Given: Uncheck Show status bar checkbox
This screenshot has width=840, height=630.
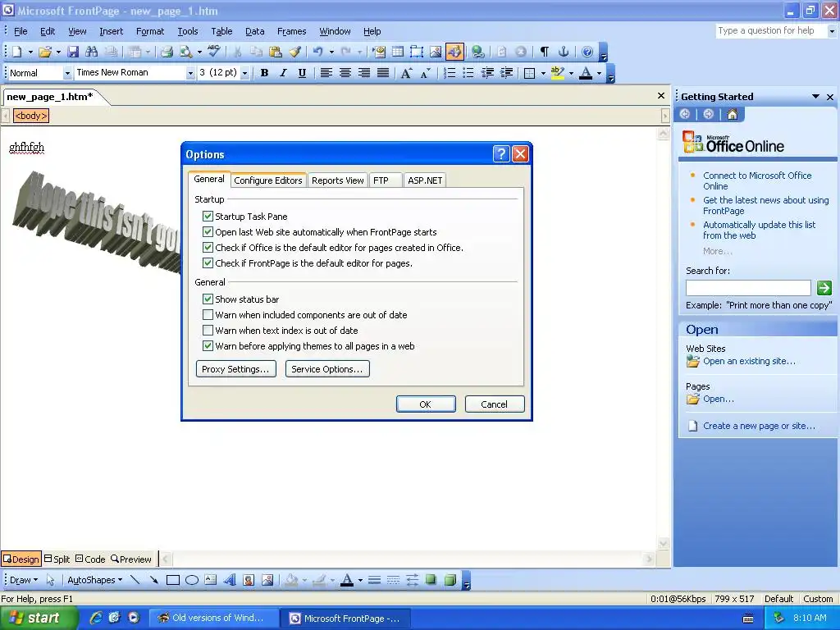Looking at the screenshot, I should click(208, 299).
